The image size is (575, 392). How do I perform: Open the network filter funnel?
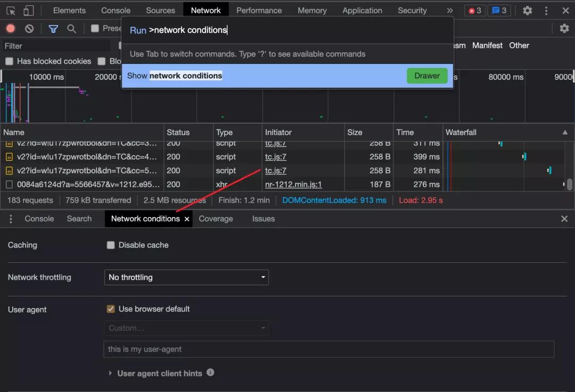53,28
